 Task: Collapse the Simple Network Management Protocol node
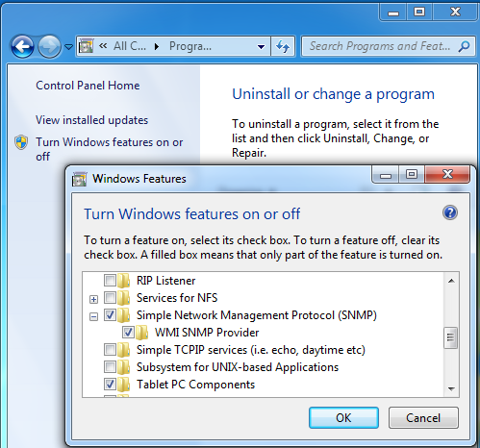coord(93,316)
